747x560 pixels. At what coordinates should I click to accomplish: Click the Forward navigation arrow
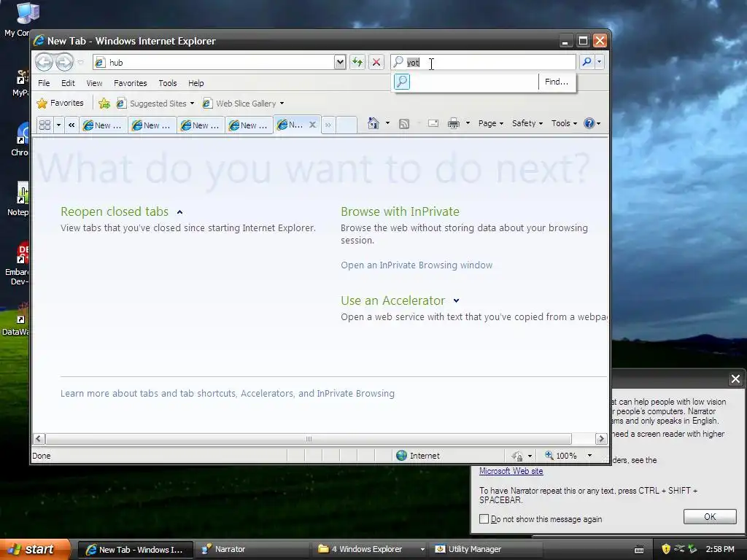tap(64, 62)
